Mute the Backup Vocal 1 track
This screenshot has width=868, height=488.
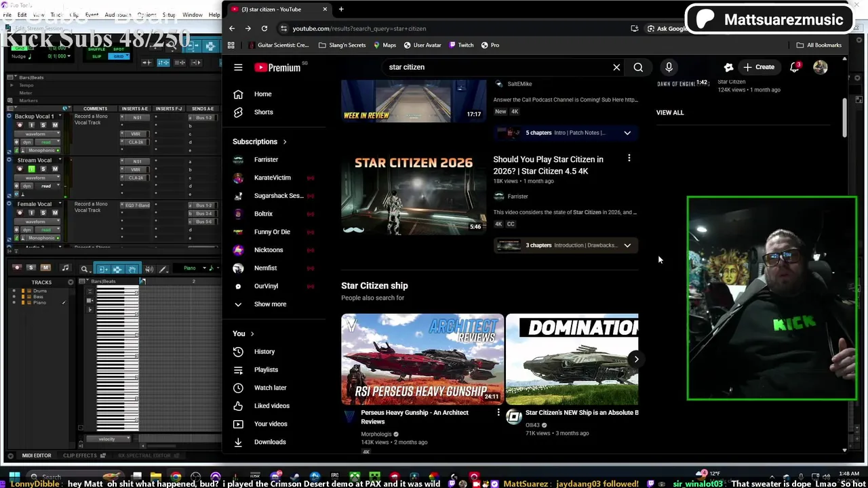tap(56, 125)
